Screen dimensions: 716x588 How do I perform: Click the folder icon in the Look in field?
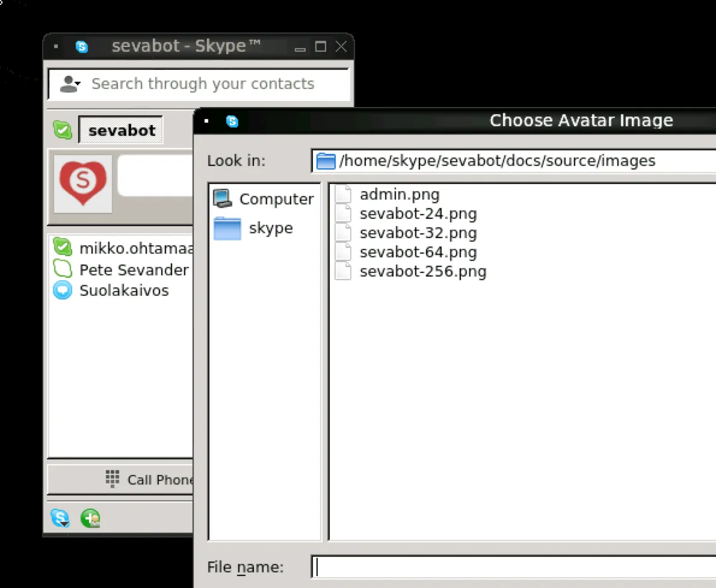tap(326, 161)
